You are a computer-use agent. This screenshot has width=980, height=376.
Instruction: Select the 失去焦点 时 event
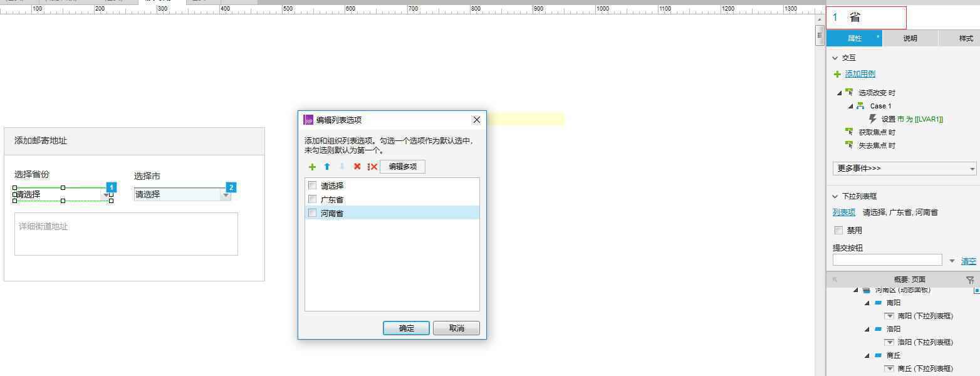(877, 145)
